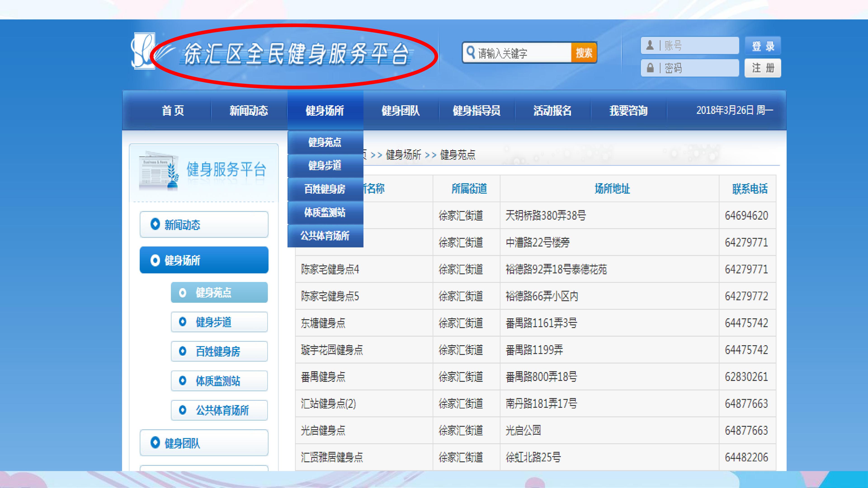Screen dimensions: 868x488
Task: Pick 公共体育场所 in the dropdown menu
Action: coord(325,236)
